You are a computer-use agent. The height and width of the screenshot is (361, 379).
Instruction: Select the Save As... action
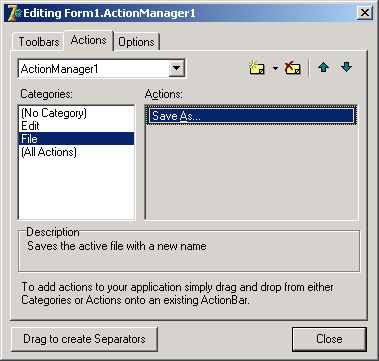[x=252, y=116]
